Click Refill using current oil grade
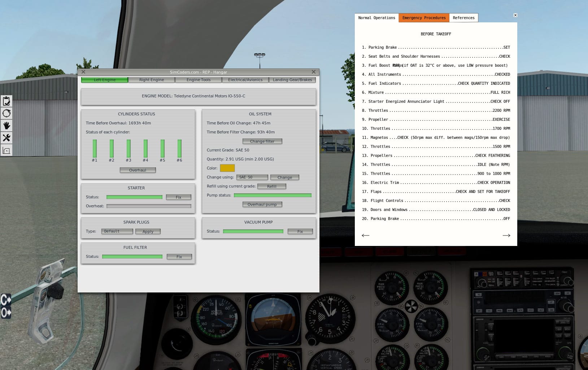 (x=271, y=186)
